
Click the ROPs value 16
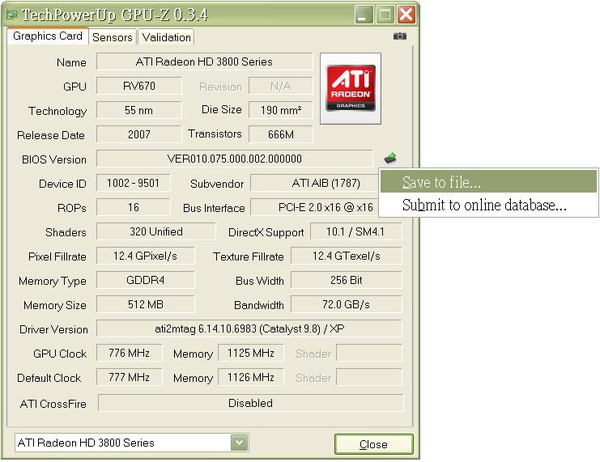[x=133, y=207]
